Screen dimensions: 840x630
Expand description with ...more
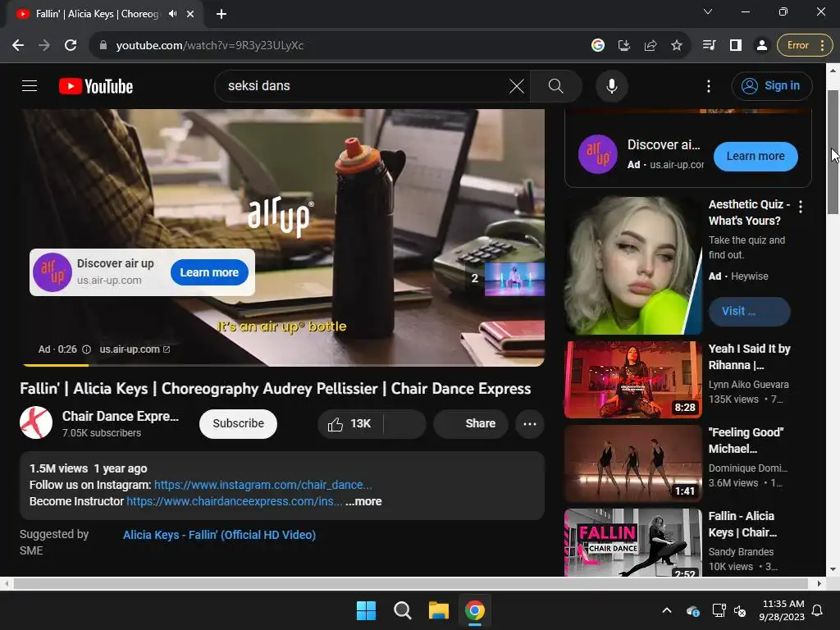pos(363,501)
